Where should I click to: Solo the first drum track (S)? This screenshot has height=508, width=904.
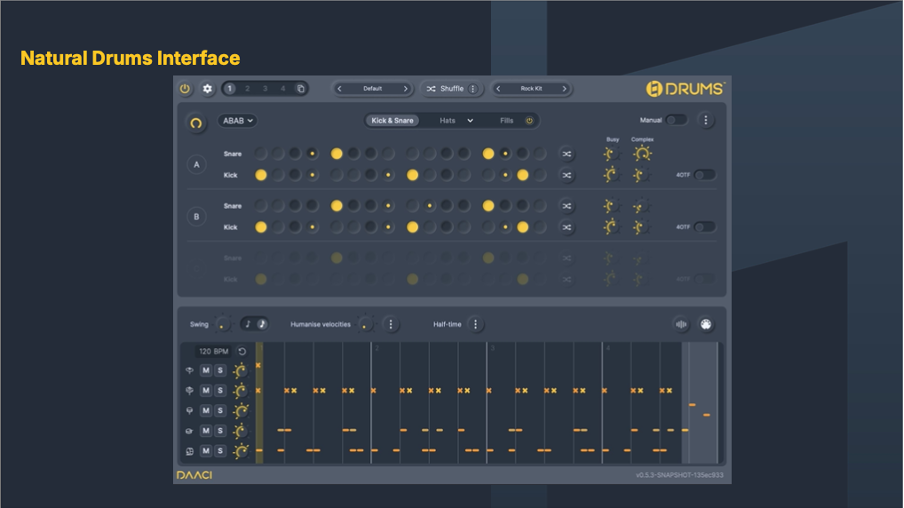(220, 370)
